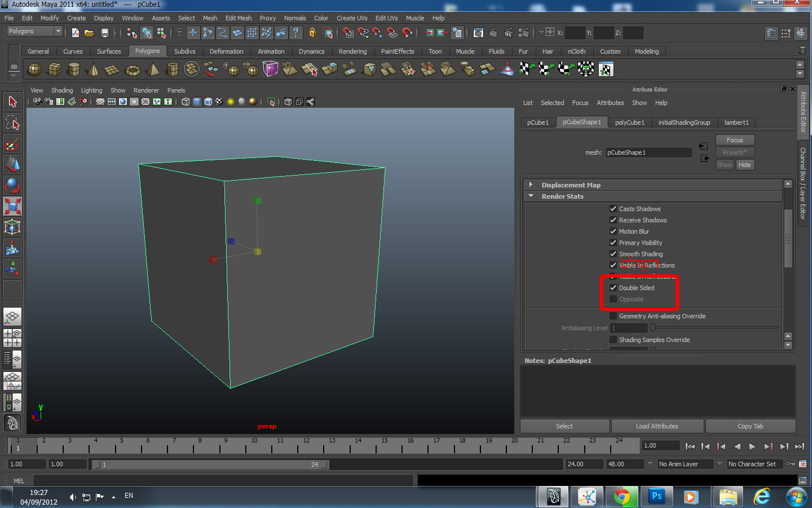Uncheck the Double Sided checkbox
This screenshot has width=812, height=508.
614,288
